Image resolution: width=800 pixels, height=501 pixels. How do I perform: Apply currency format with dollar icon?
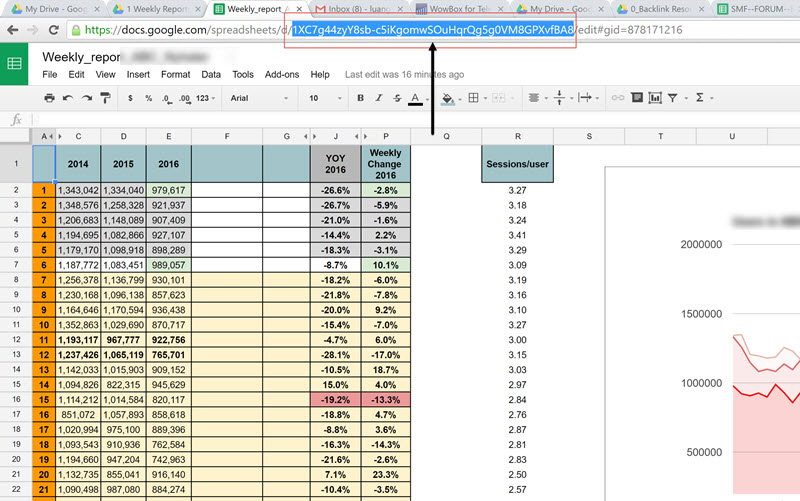(x=130, y=98)
